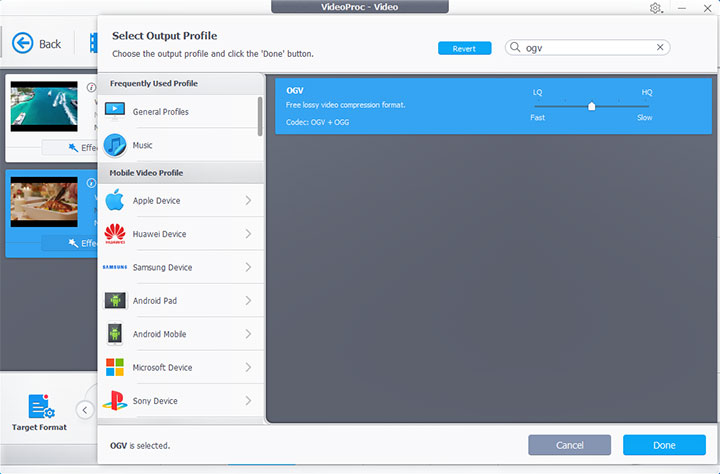Viewport: 720px width, 474px height.
Task: Open Effect wand on boat video
Action: pyautogui.click(x=73, y=147)
